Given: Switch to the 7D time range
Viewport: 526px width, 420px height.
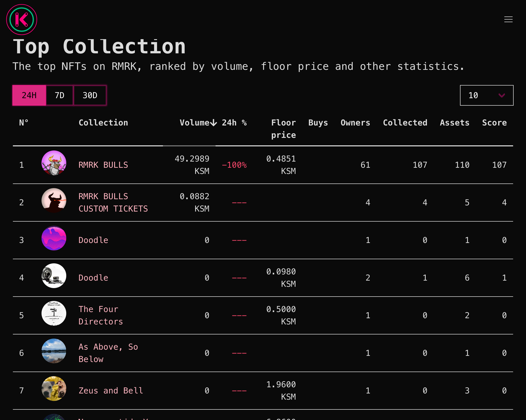Looking at the screenshot, I should point(60,95).
